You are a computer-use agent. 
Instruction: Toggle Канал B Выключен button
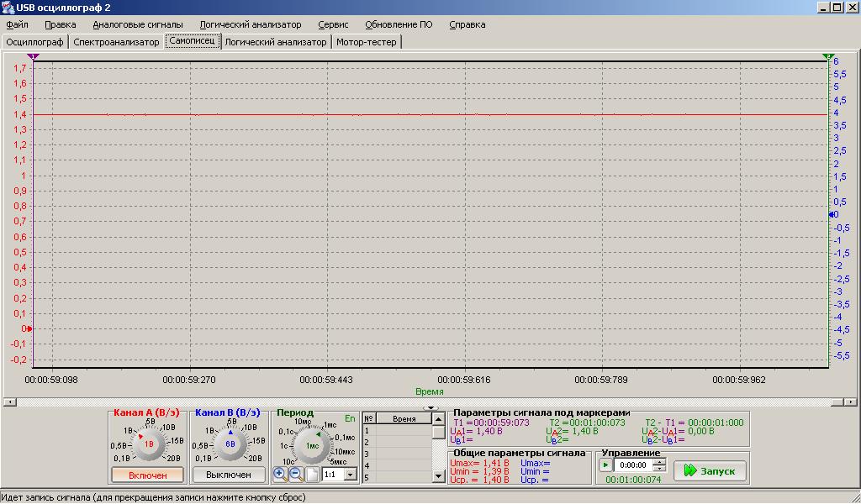[230, 475]
